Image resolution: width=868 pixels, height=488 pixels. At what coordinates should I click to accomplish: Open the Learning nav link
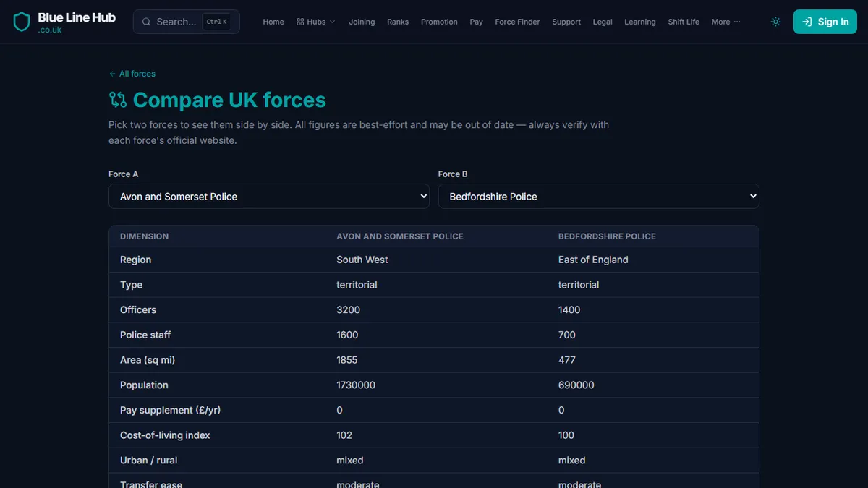640,22
